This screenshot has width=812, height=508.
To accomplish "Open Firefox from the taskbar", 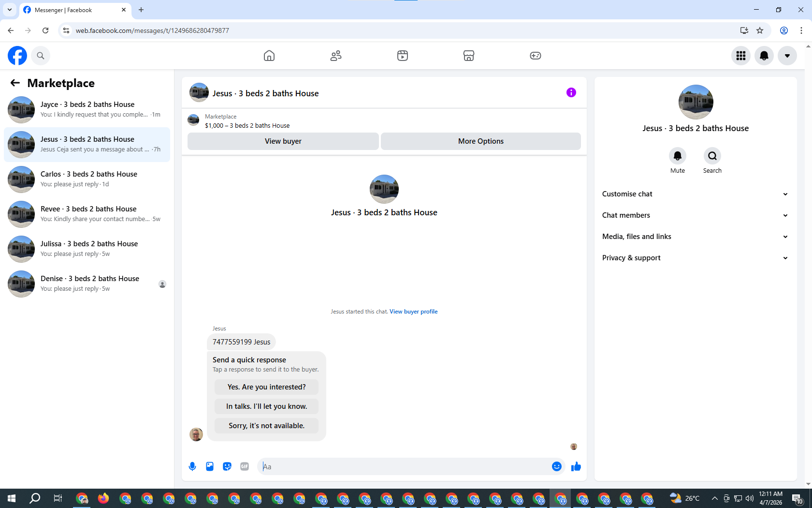I will tap(103, 498).
